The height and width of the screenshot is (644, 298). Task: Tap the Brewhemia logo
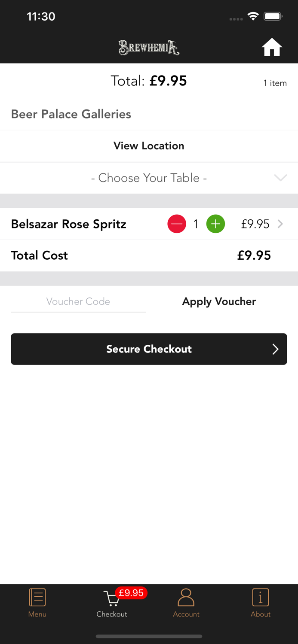point(149,48)
